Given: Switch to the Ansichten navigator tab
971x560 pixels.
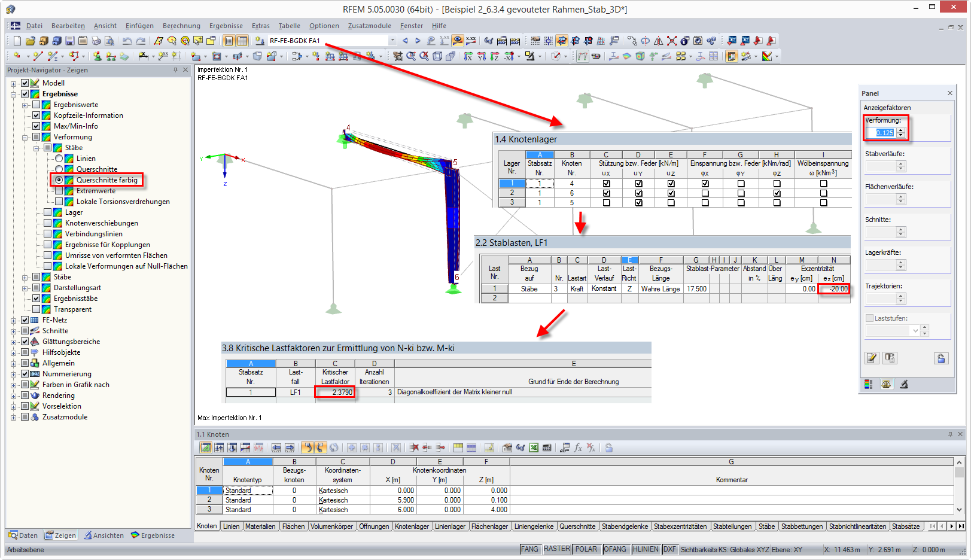Looking at the screenshot, I should pos(104,535).
